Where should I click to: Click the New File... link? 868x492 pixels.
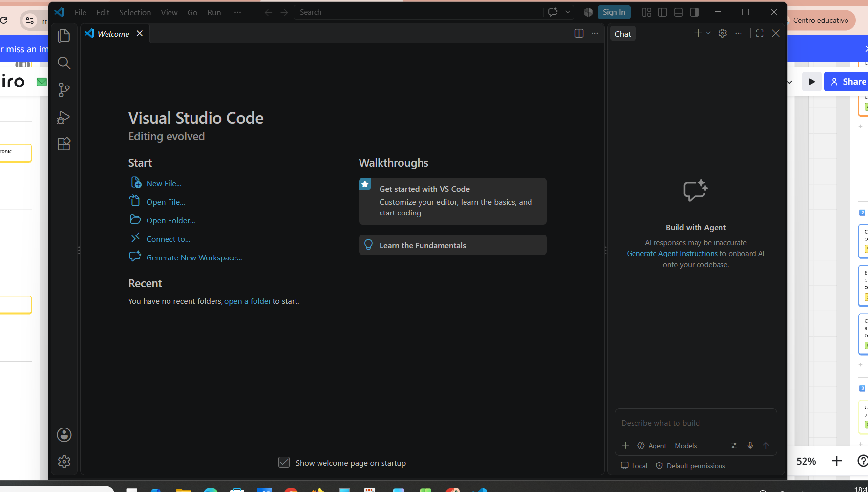coord(164,183)
